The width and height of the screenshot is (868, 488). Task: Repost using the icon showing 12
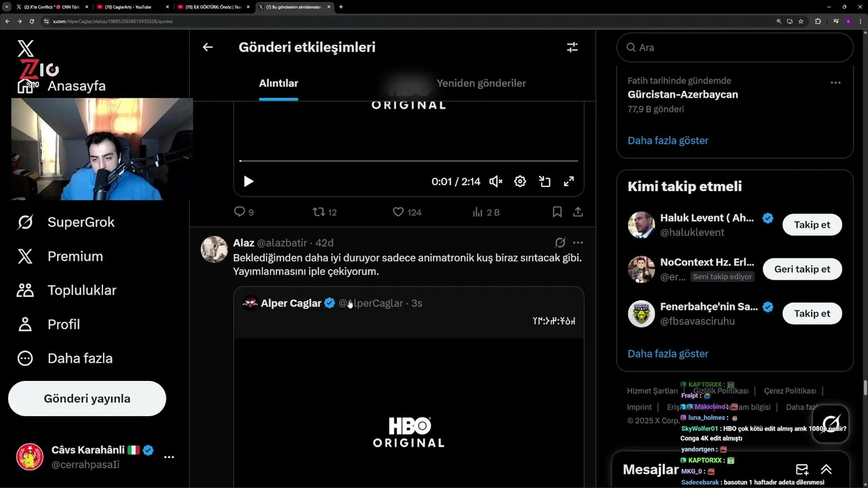tap(324, 212)
